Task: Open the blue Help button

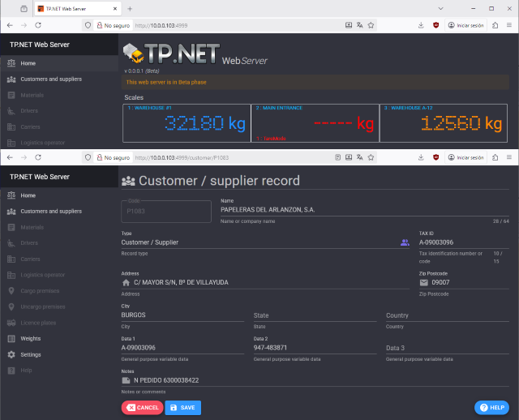Action: 491,408
